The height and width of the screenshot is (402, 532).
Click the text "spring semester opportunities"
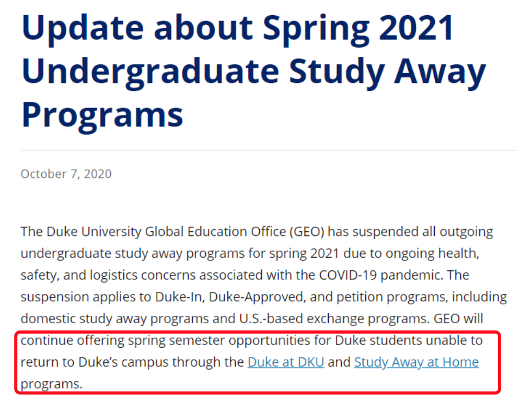(218, 340)
